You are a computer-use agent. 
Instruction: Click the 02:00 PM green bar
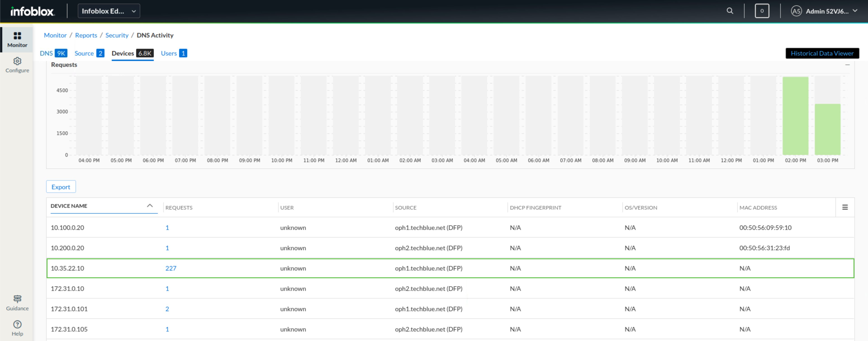coord(795,116)
